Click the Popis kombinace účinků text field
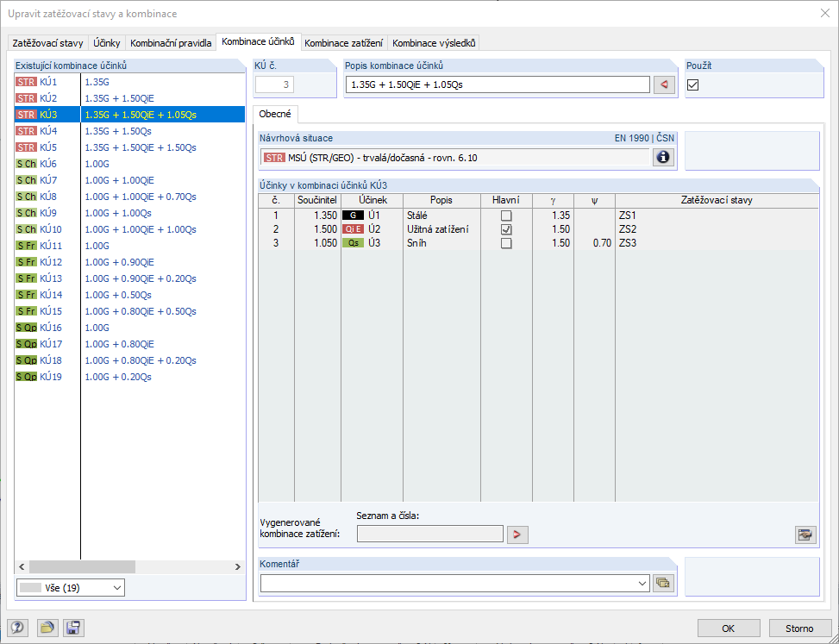Image resolution: width=839 pixels, height=644 pixels. pyautogui.click(x=498, y=84)
